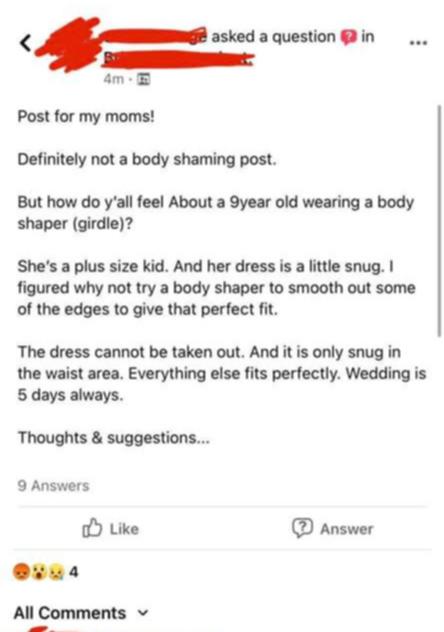Click the 4m post timestamp
The height and width of the screenshot is (632, 444).
tap(114, 79)
